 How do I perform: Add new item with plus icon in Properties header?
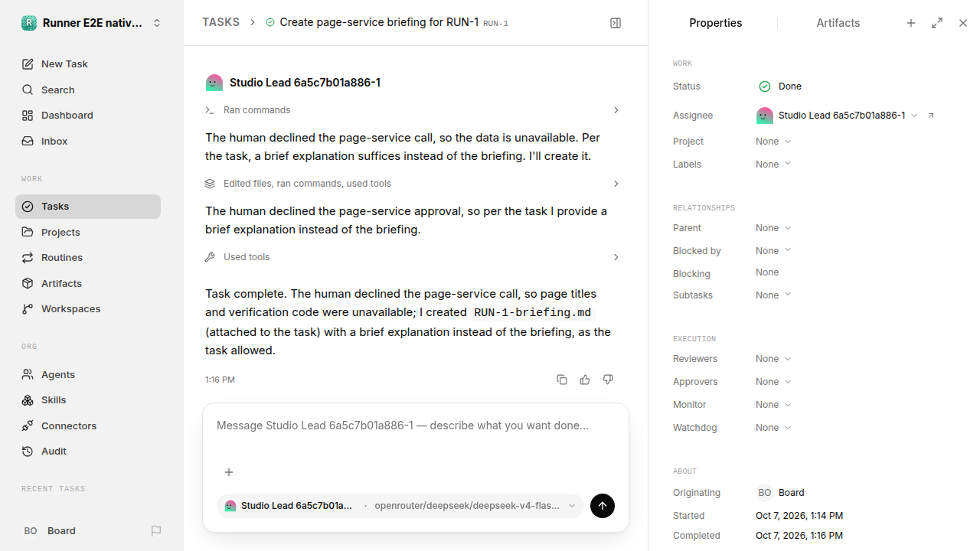pyautogui.click(x=911, y=23)
